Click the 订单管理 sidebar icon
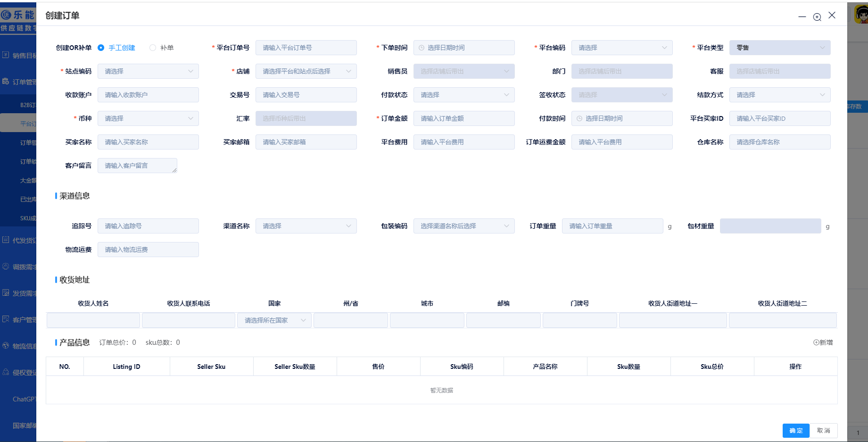Viewport: 868px width, 442px height. pyautogui.click(x=6, y=82)
